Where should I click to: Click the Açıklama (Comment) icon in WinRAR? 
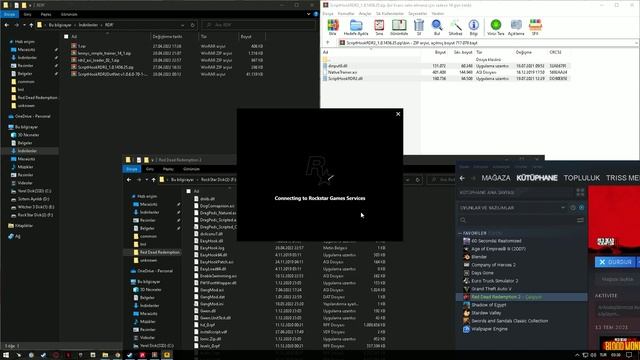point(516,26)
